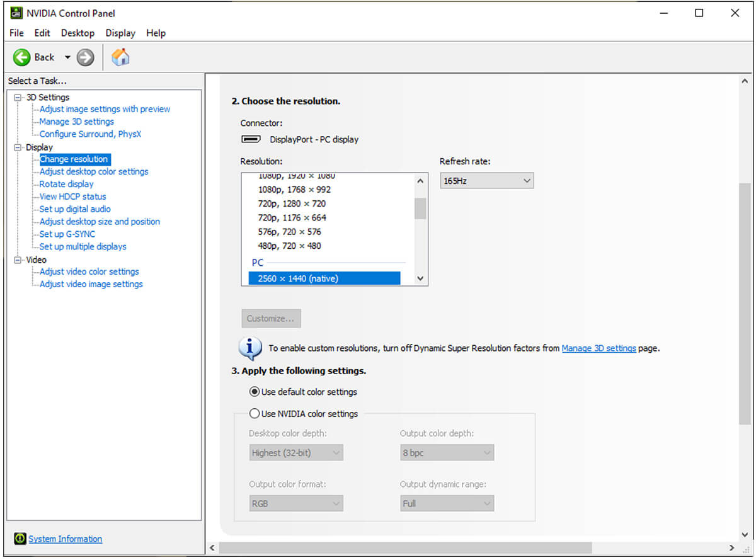Open Adjust video image settings
The height and width of the screenshot is (560, 756).
pyautogui.click(x=91, y=284)
